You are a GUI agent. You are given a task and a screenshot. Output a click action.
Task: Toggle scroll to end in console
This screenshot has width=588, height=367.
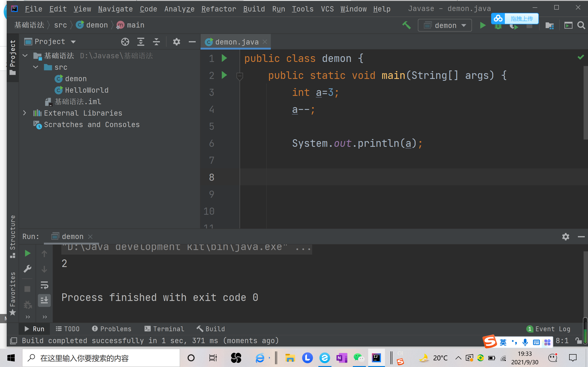pos(44,300)
